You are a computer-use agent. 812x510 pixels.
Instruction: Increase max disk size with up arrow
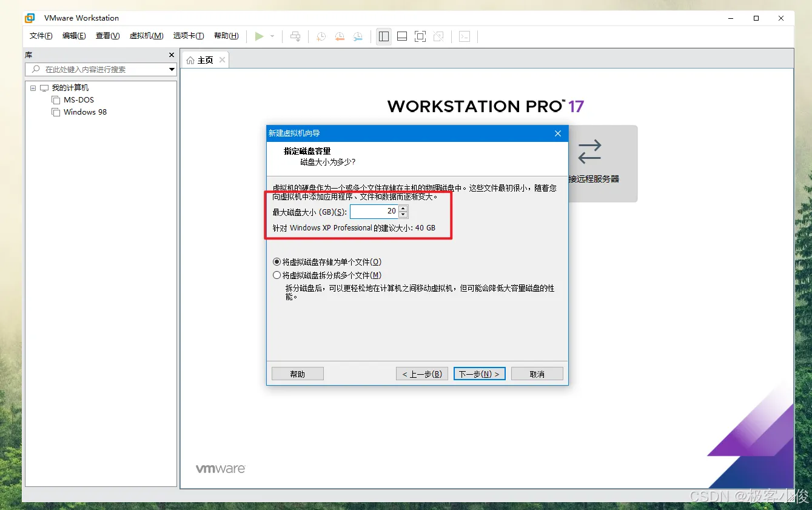[403, 209]
